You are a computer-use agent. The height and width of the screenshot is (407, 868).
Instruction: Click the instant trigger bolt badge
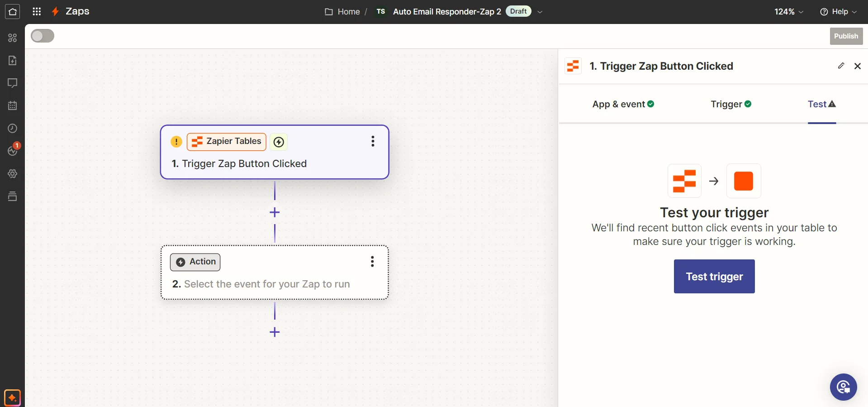[279, 142]
